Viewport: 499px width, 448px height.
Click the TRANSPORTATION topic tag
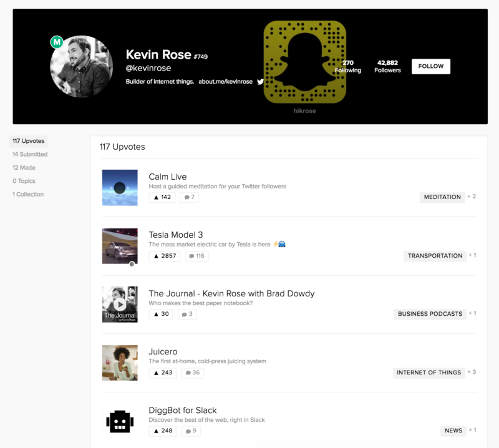pos(435,256)
